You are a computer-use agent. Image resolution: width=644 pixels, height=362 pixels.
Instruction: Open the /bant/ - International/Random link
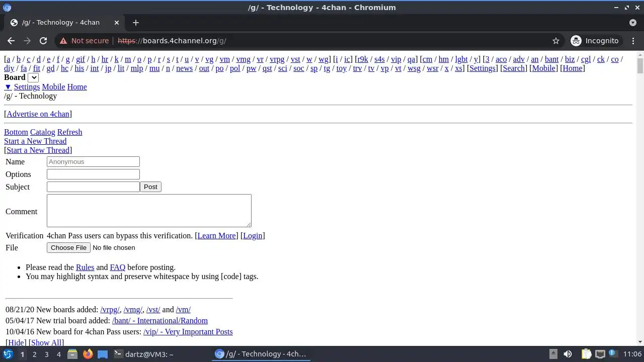point(159,321)
